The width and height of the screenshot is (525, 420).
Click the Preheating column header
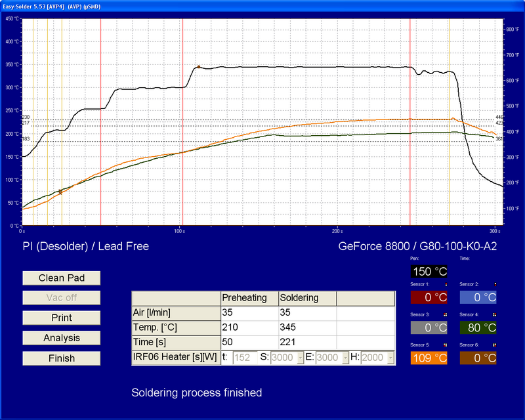[x=249, y=298]
